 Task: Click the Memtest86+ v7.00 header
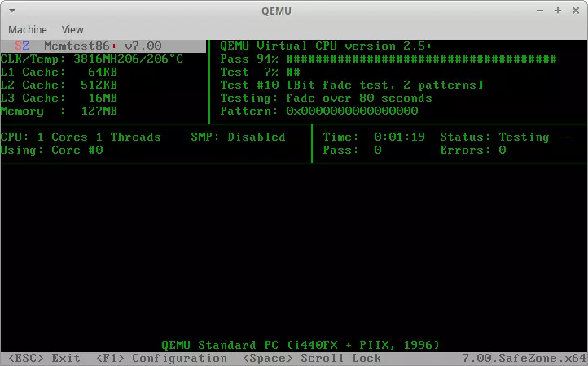click(103, 46)
